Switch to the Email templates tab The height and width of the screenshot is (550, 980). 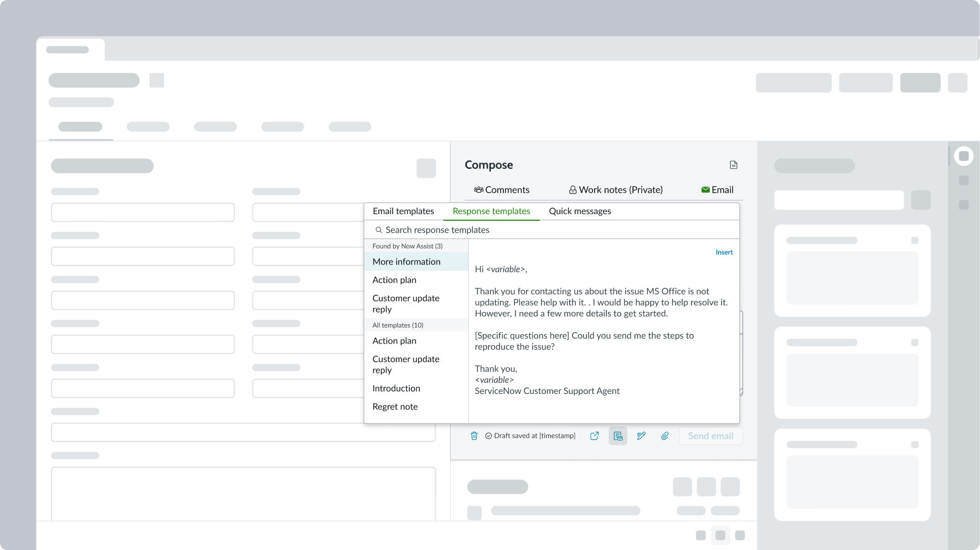point(403,211)
